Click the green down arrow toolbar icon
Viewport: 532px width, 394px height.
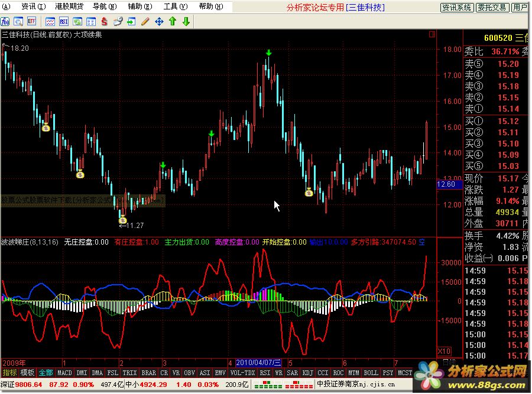click(x=186, y=22)
